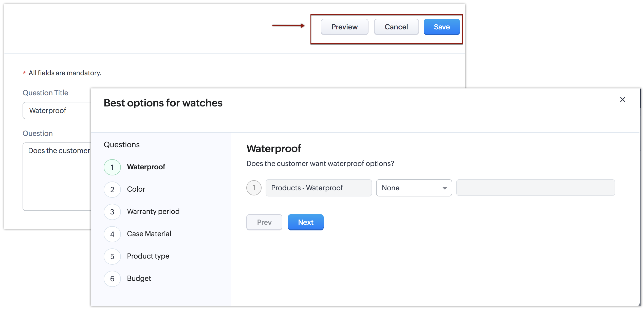The height and width of the screenshot is (309, 644).
Task: Select step 3 circle for Warranty period
Action: click(x=112, y=212)
